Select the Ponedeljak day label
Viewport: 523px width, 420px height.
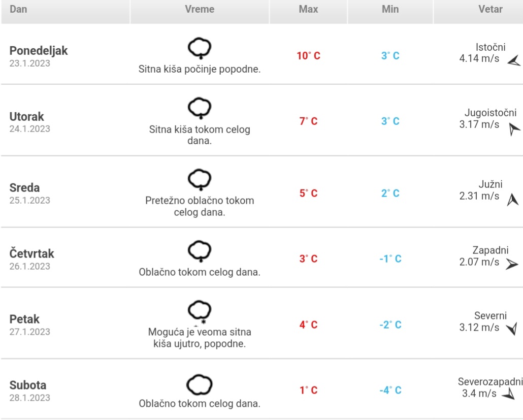click(39, 51)
